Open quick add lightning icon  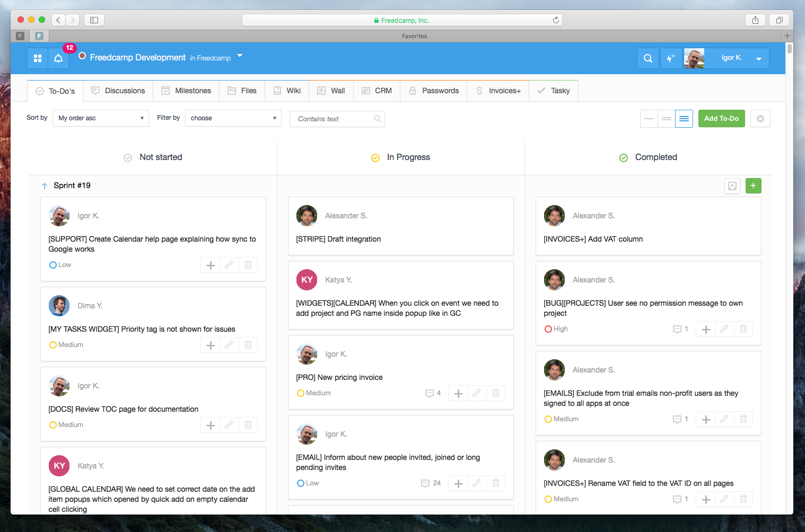(x=671, y=58)
